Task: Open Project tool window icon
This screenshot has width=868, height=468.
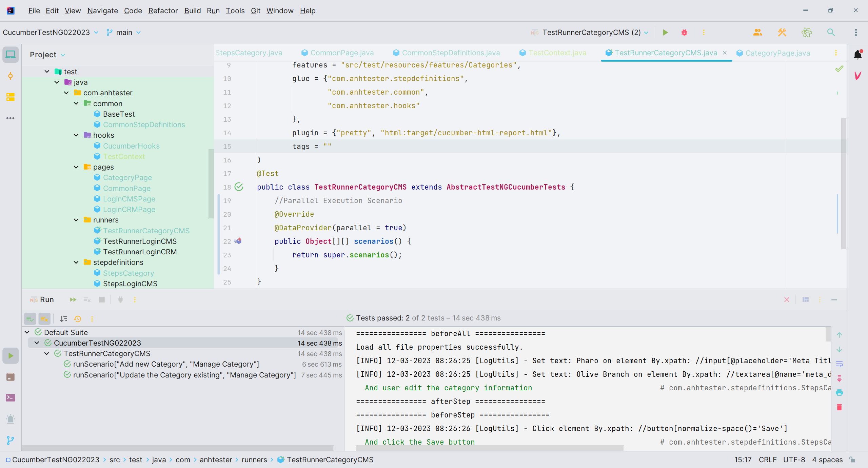Action: (11, 54)
